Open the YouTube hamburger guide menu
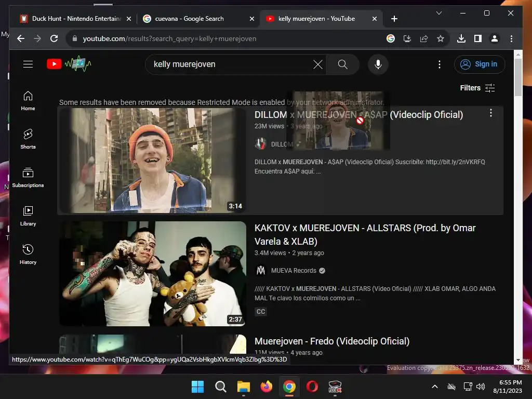Image resolution: width=532 pixels, height=399 pixels. [28, 64]
